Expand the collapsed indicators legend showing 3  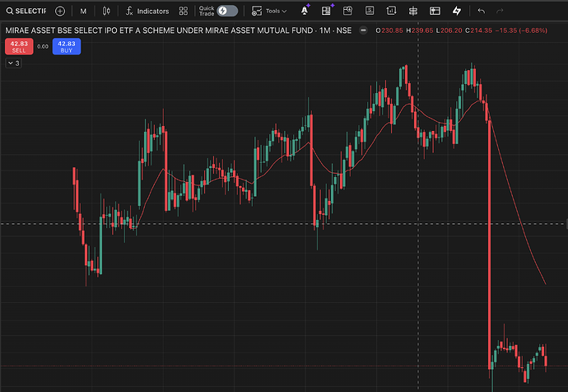pos(13,63)
